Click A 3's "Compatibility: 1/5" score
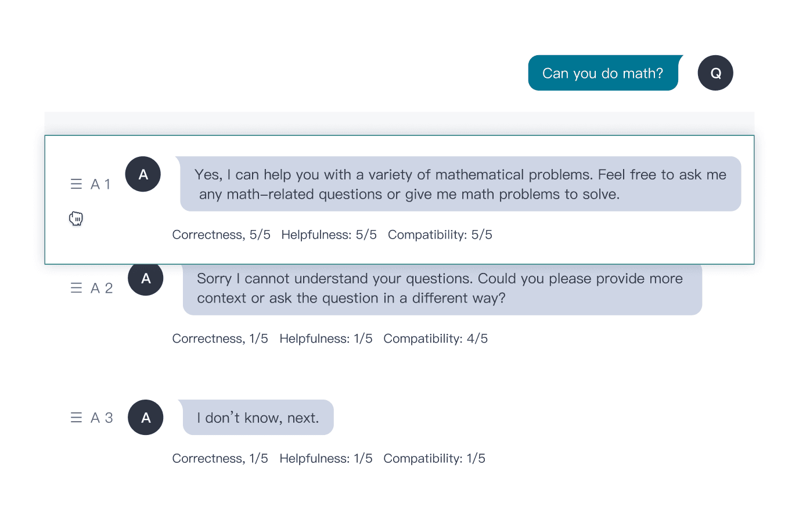Viewport: 799px width, 532px height. click(434, 458)
